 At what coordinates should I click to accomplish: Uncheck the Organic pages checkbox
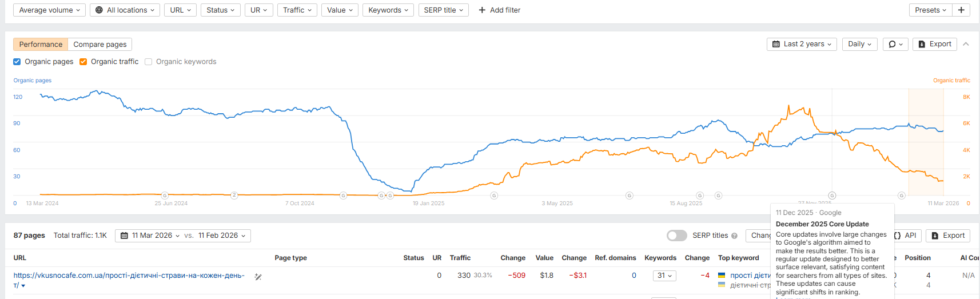tap(17, 62)
